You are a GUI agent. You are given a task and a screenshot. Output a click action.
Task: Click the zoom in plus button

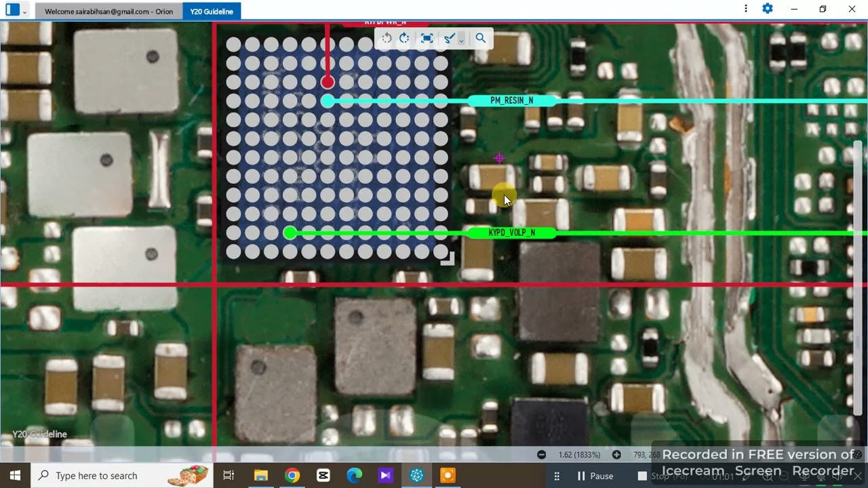616,455
